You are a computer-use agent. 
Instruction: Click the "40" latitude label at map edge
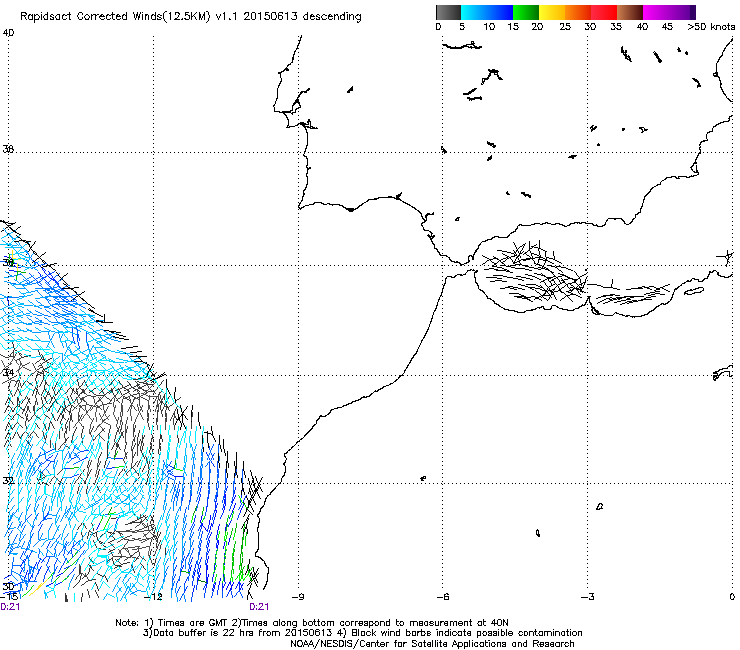point(8,33)
